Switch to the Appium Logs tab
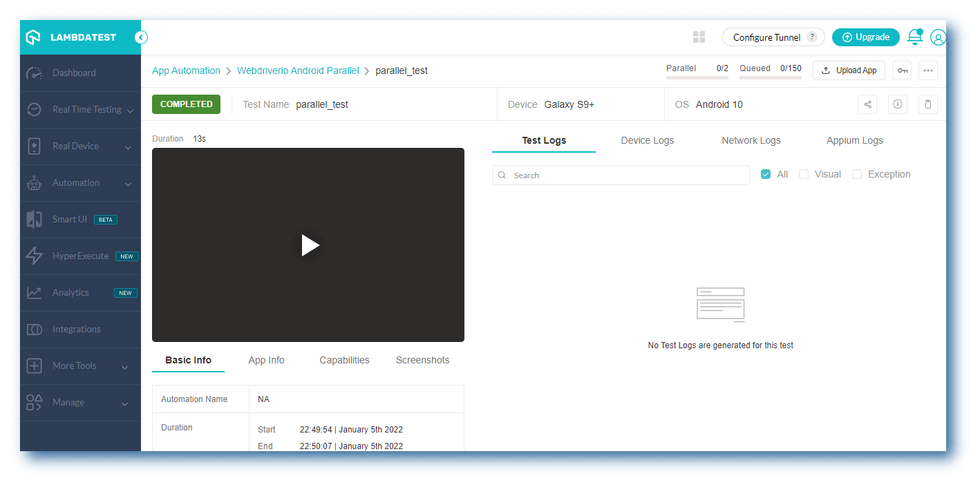Image resolution: width=980 pixels, height=485 pixels. pyautogui.click(x=854, y=140)
